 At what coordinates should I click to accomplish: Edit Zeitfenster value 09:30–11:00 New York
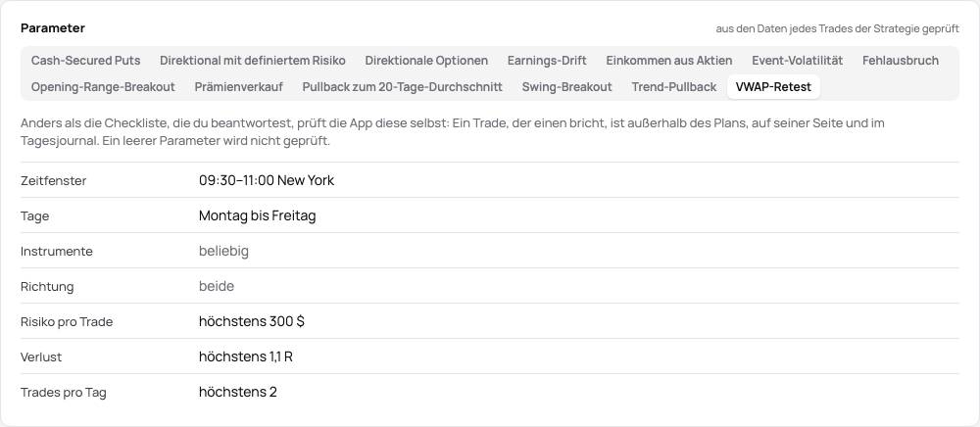click(267, 180)
